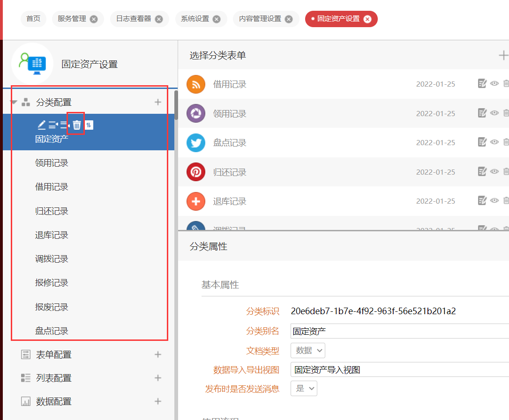Click the eye icon on the 归还记录 row
Screen dimensions: 509x420
click(494, 171)
